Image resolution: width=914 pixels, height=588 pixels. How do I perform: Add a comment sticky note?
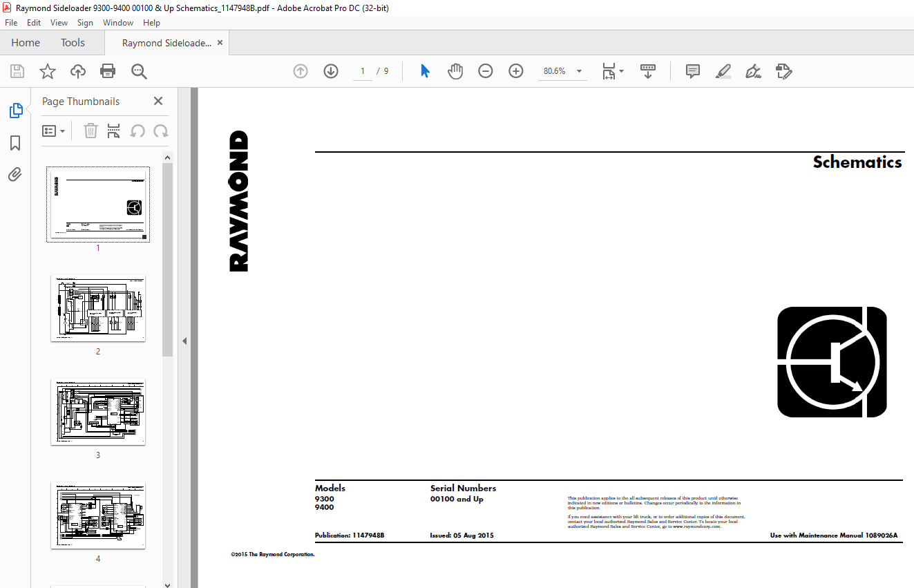tap(693, 71)
